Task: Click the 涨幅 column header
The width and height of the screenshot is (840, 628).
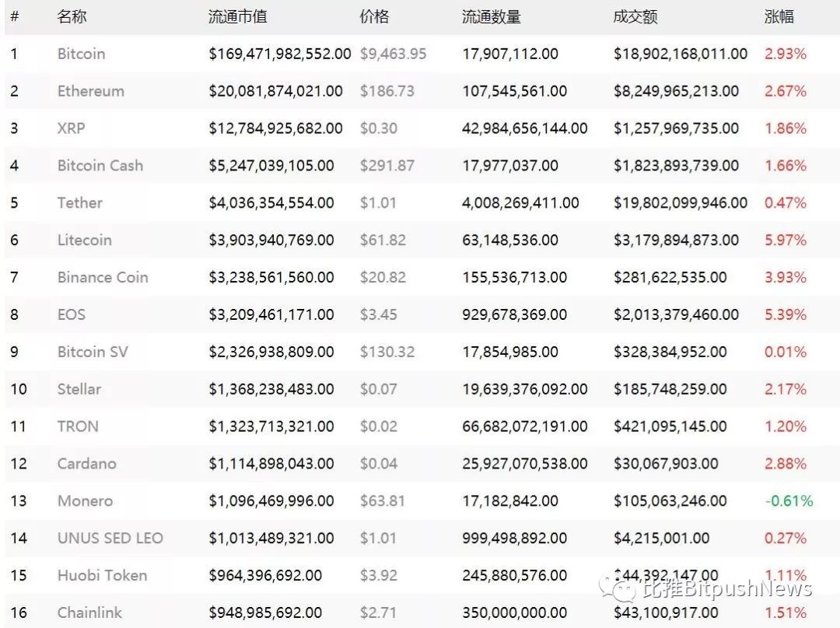Action: click(x=779, y=16)
